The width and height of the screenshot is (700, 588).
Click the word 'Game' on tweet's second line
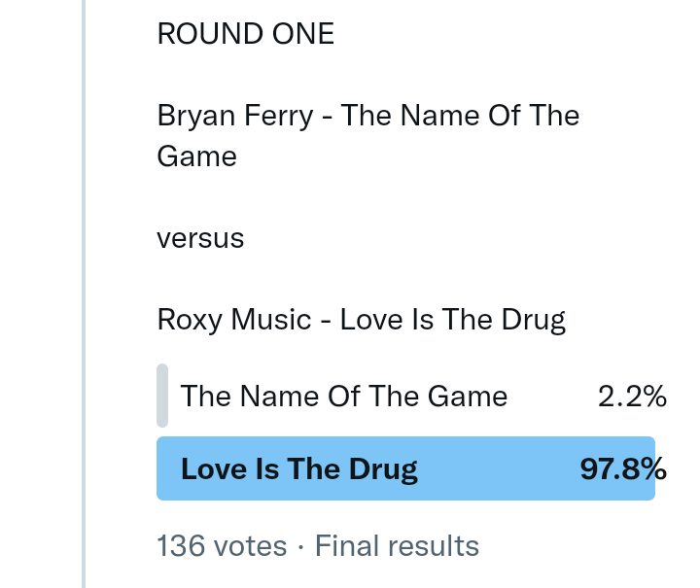click(196, 156)
